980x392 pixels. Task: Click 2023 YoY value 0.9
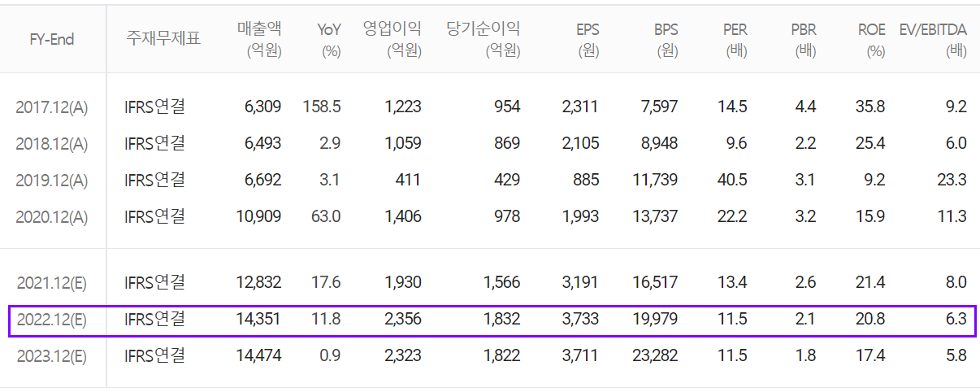click(330, 355)
